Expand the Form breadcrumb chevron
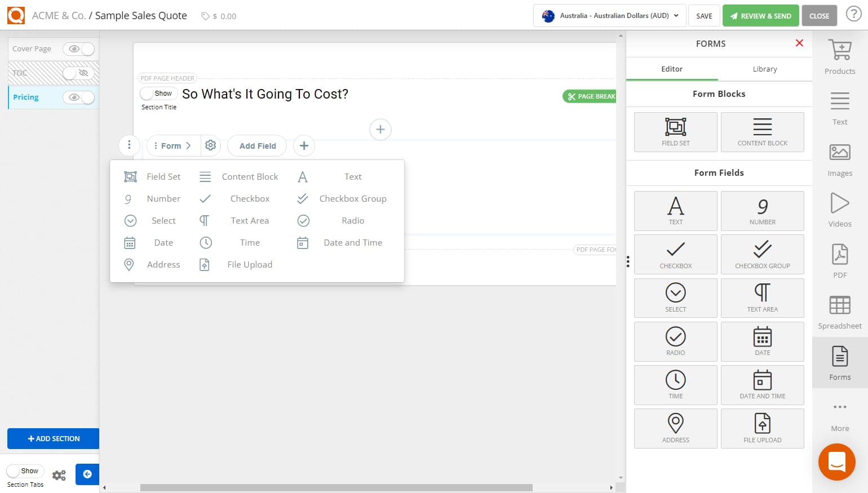868x493 pixels. [189, 145]
